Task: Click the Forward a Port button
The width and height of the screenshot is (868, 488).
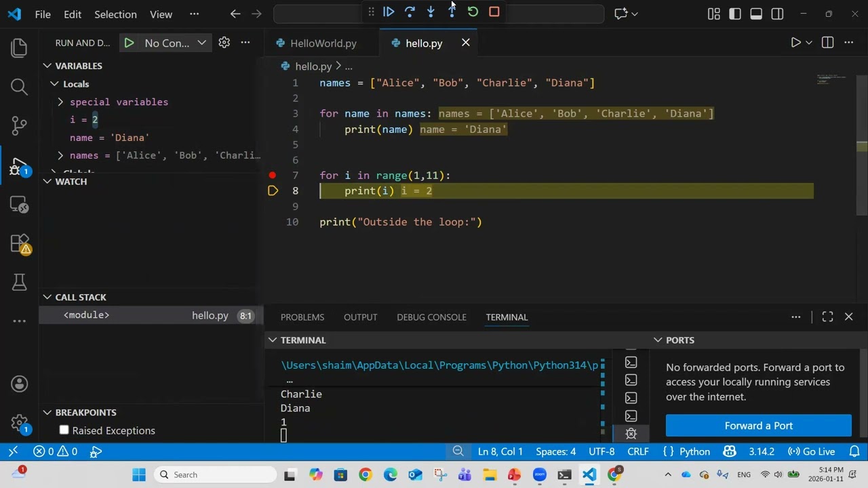Action: pyautogui.click(x=758, y=426)
